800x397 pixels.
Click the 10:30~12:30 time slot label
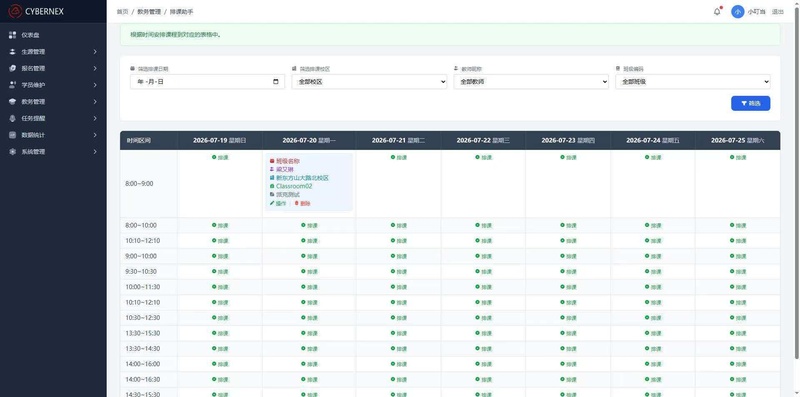click(x=142, y=318)
